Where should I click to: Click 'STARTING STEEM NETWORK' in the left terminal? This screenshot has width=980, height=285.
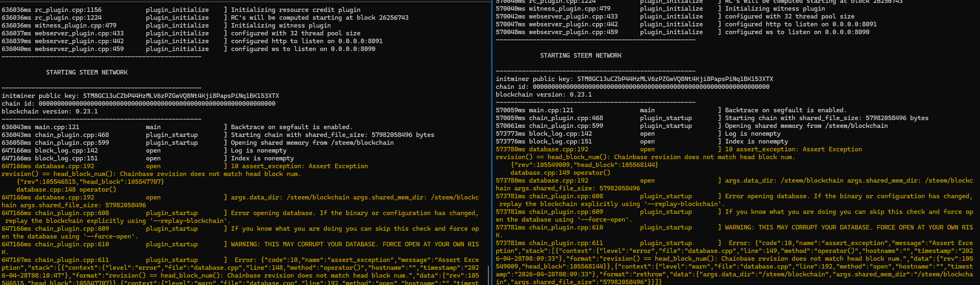[x=87, y=72]
